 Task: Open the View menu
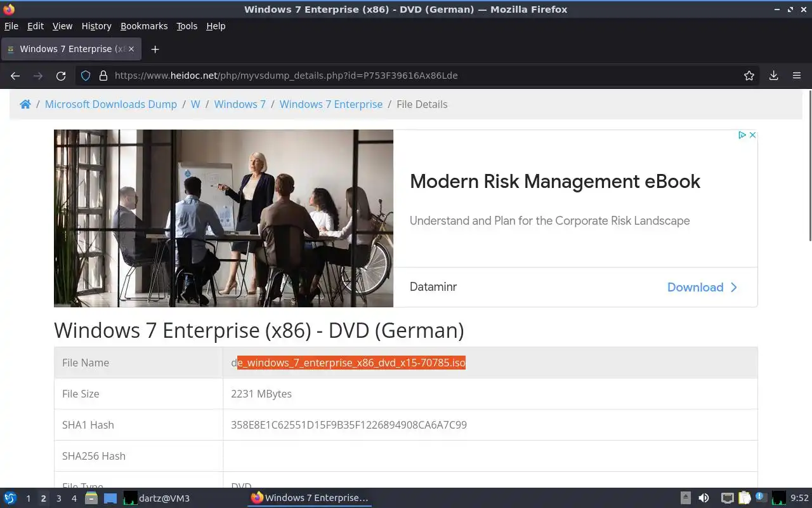62,26
